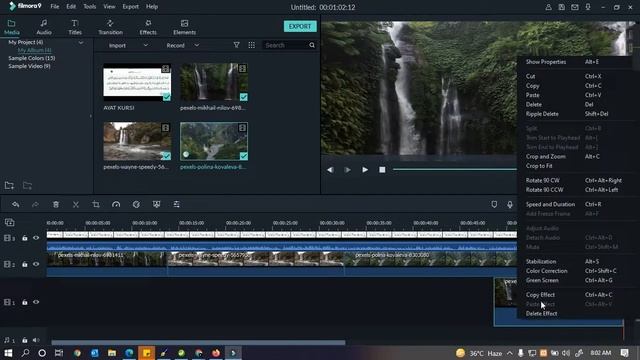Open Firefox from the taskbar
640x360 pixels.
pos(216,353)
